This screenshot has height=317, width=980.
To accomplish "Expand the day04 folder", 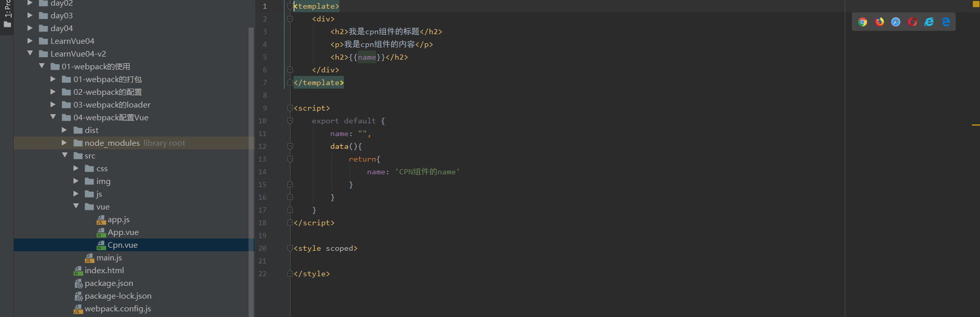I will point(30,28).
